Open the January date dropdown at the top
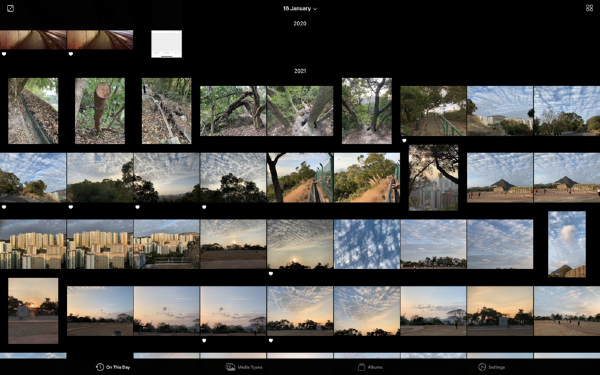Screen dimensions: 600x375 (x=300, y=8)
